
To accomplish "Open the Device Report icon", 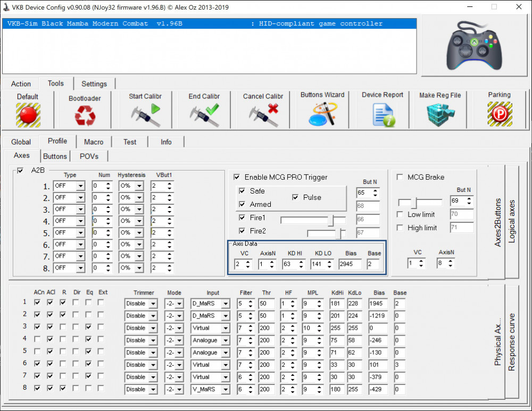I will point(383,115).
